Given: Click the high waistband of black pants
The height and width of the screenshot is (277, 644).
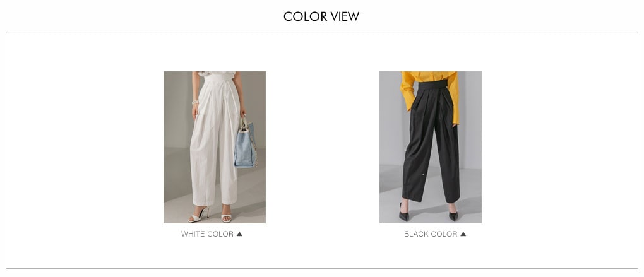Looking at the screenshot, I should coord(432,85).
